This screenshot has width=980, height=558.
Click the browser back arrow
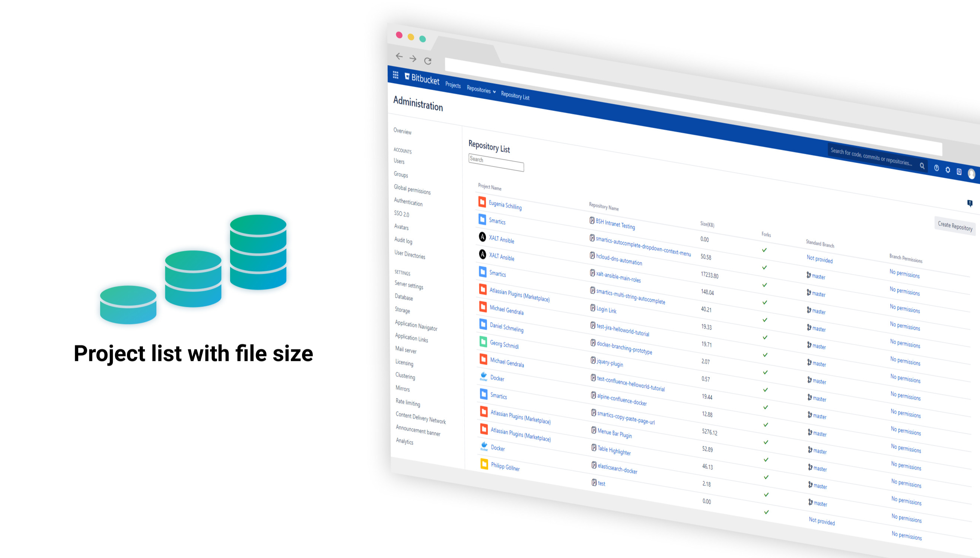pyautogui.click(x=399, y=56)
